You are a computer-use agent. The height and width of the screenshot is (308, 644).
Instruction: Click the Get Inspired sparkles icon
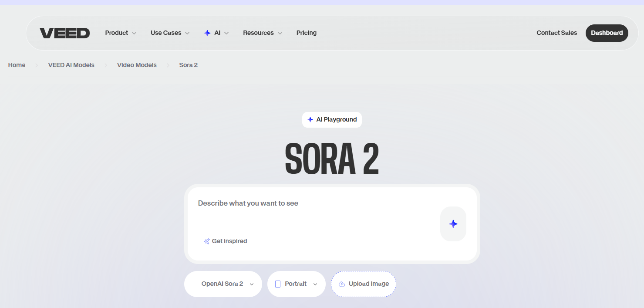tap(207, 241)
